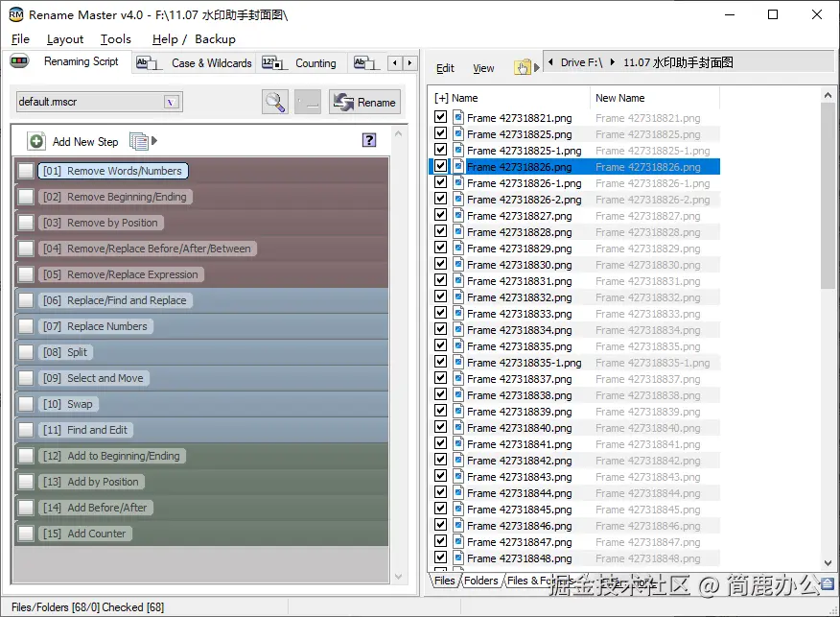Click step [14] Add Before/After
840x617 pixels.
tap(95, 508)
